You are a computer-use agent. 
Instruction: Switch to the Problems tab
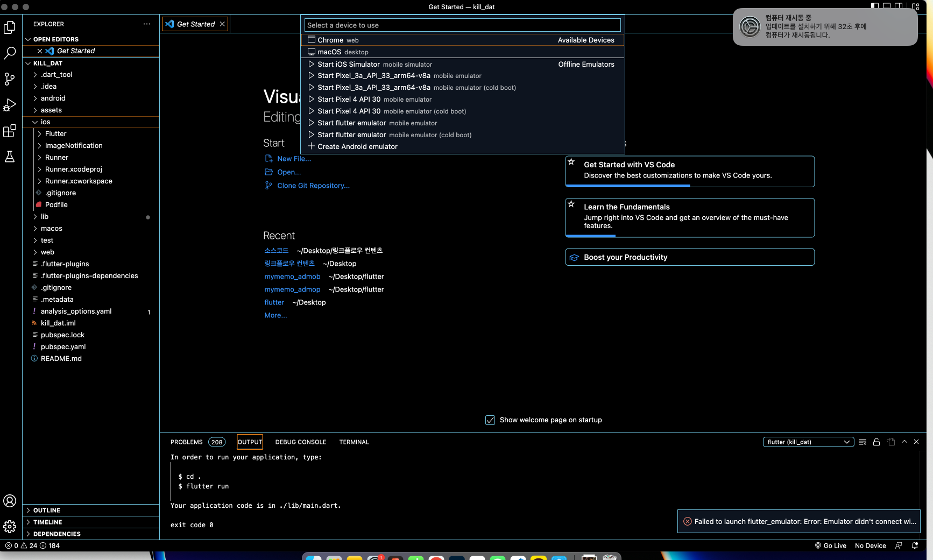pos(197,442)
